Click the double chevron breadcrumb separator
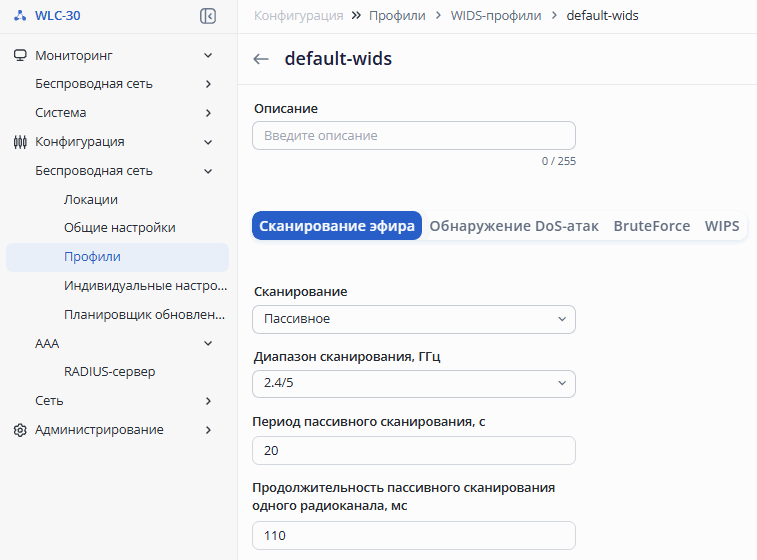The width and height of the screenshot is (757, 560). 356,15
